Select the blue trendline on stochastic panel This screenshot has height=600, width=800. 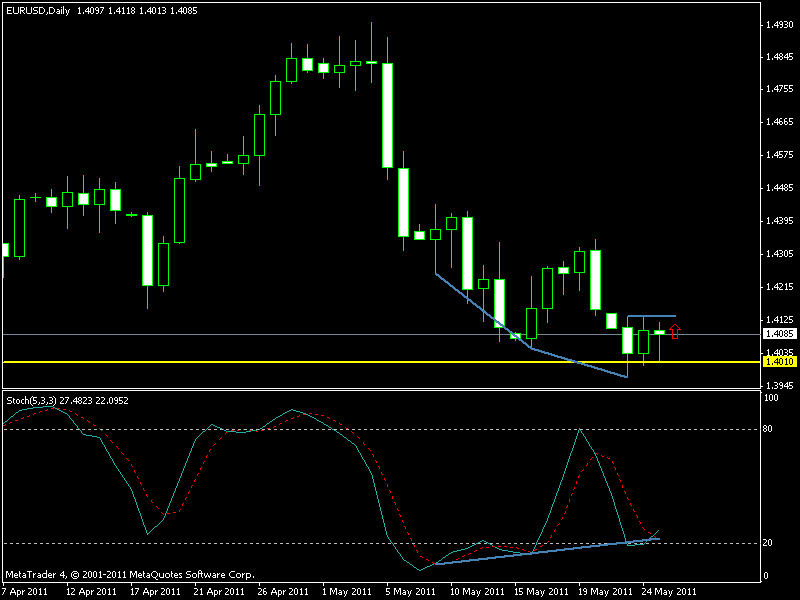click(547, 552)
